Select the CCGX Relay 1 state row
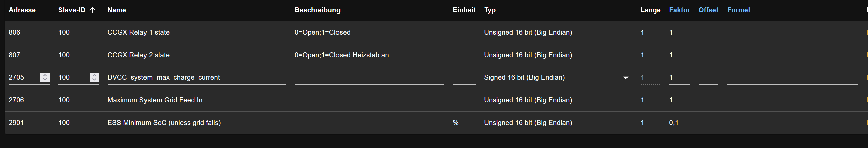The width and height of the screenshot is (868, 148). coord(138,33)
